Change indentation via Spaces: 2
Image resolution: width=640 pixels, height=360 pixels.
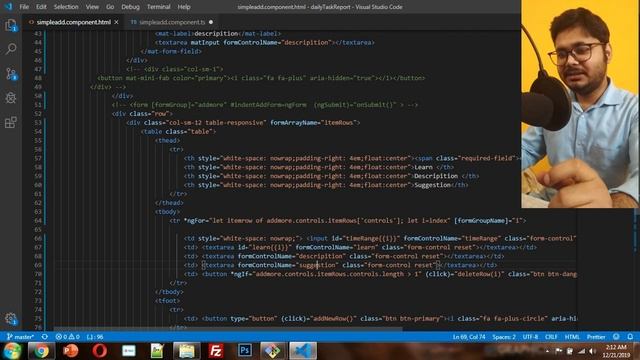(x=504, y=337)
